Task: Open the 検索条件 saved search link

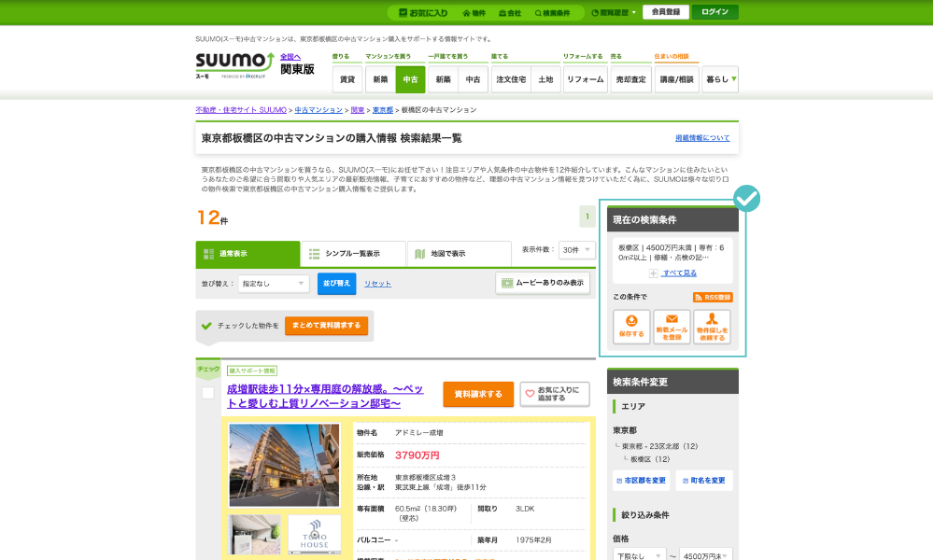Action: (552, 12)
